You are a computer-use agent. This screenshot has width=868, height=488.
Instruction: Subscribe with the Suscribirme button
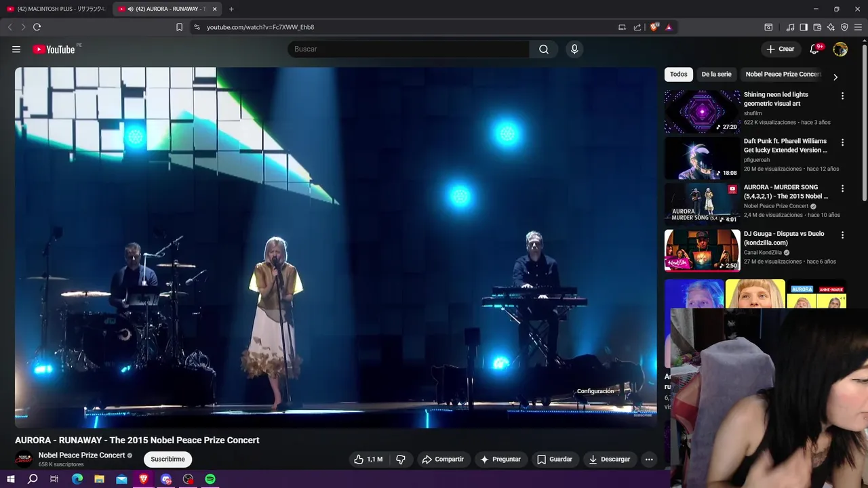click(x=167, y=460)
